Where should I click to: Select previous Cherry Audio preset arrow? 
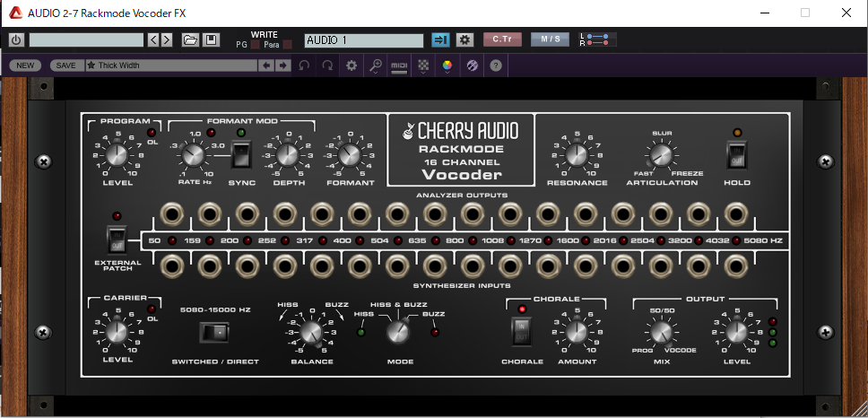267,65
